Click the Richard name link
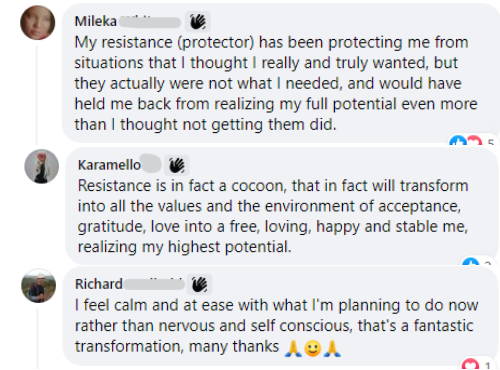Screen dimensions: 500x370 click(99, 284)
